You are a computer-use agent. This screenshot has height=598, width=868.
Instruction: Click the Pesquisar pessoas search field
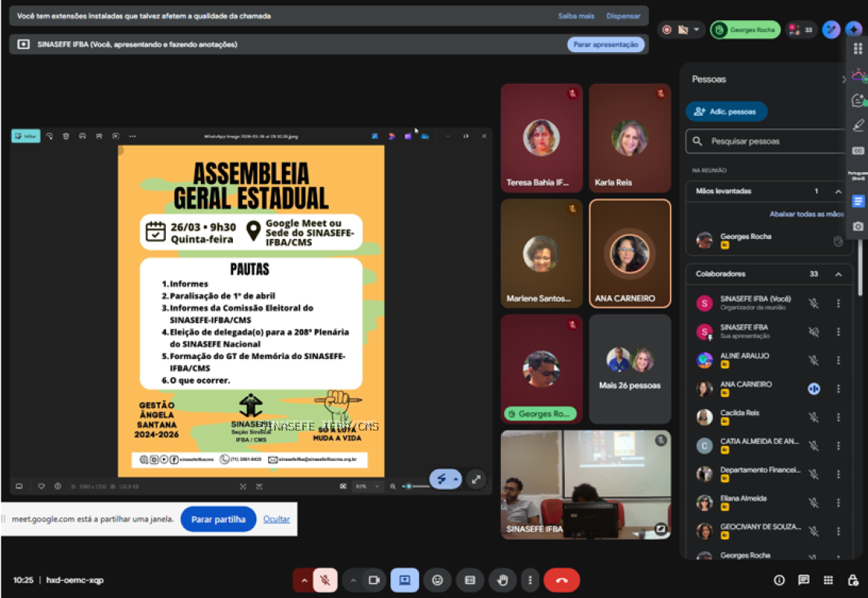[771, 142]
